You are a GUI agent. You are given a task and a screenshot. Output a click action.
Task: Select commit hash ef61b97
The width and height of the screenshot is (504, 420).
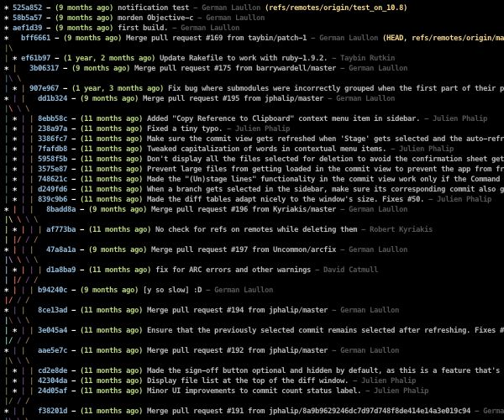click(35, 58)
